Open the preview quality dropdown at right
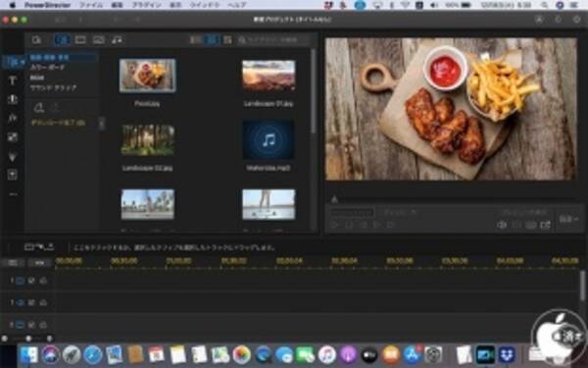588x368 pixels. [x=568, y=219]
